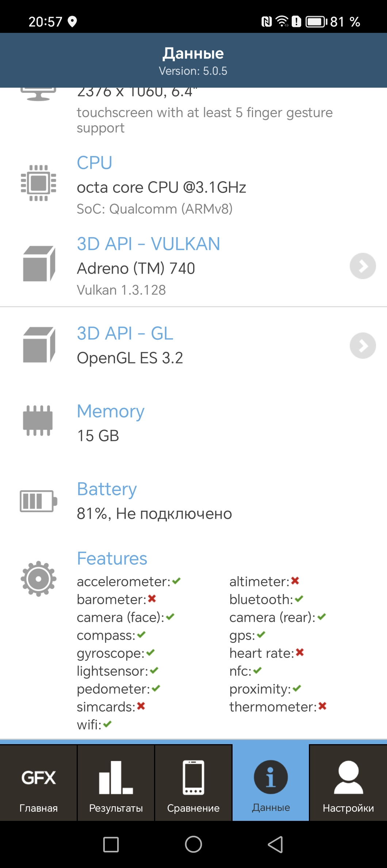
Task: Switch to the Результаты tab
Action: coord(116,783)
